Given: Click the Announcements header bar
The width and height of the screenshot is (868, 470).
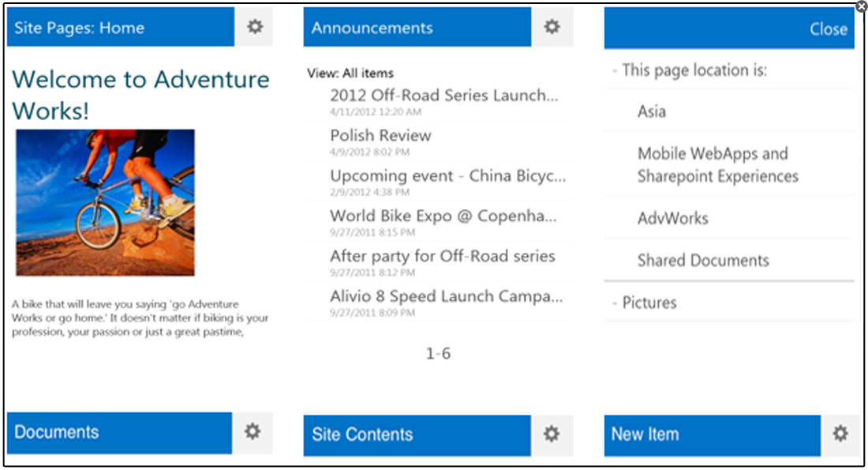Looking at the screenshot, I should click(417, 27).
